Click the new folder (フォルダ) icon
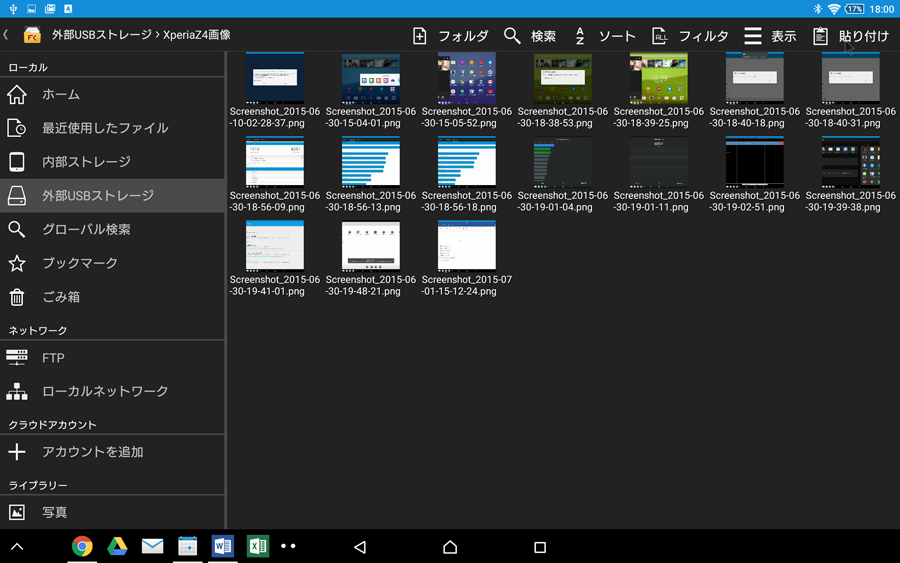900x563 pixels. click(x=420, y=36)
